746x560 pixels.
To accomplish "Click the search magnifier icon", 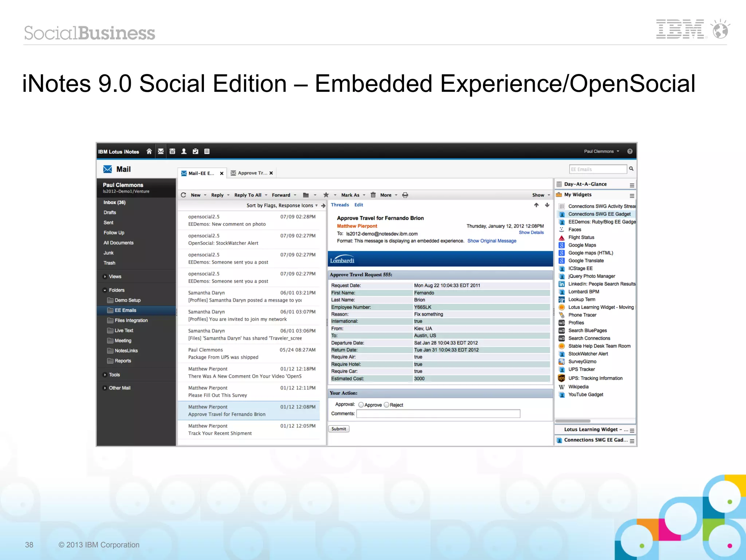I will pyautogui.click(x=631, y=169).
